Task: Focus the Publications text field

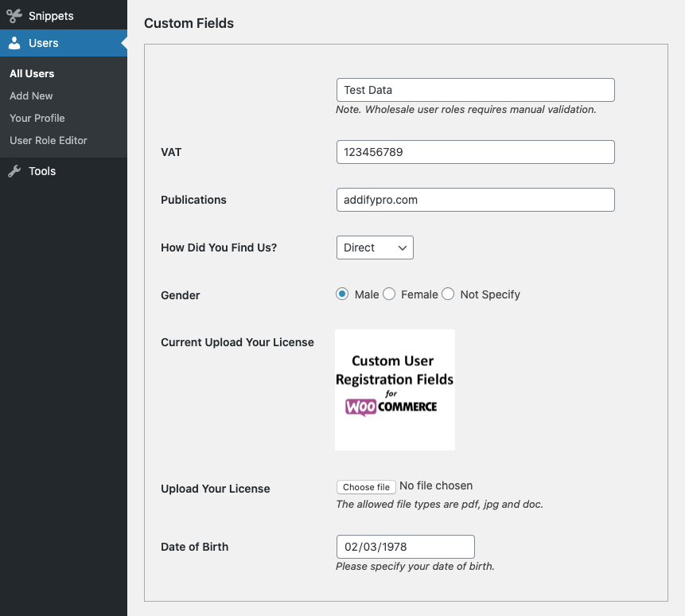Action: click(x=475, y=200)
